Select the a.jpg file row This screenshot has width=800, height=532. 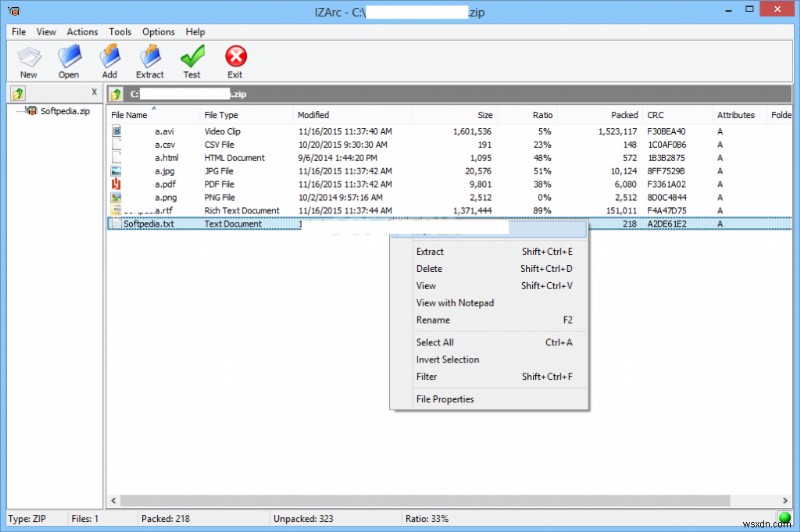[x=449, y=171]
